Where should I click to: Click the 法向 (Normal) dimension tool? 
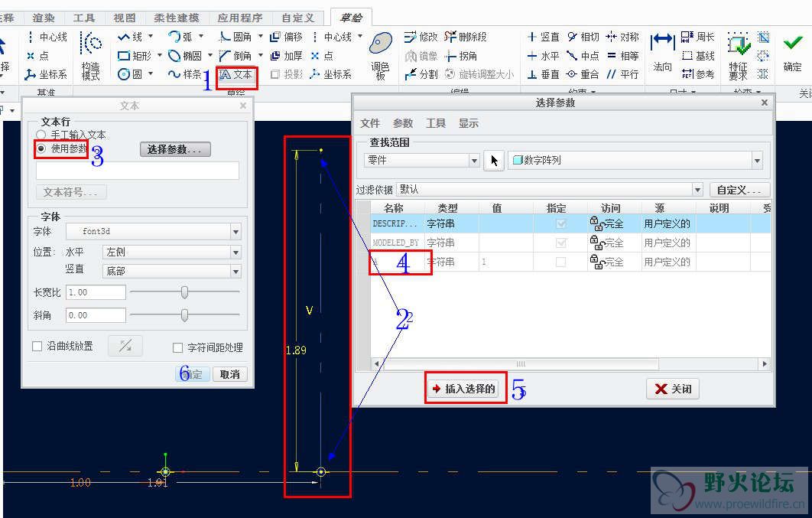click(x=662, y=52)
